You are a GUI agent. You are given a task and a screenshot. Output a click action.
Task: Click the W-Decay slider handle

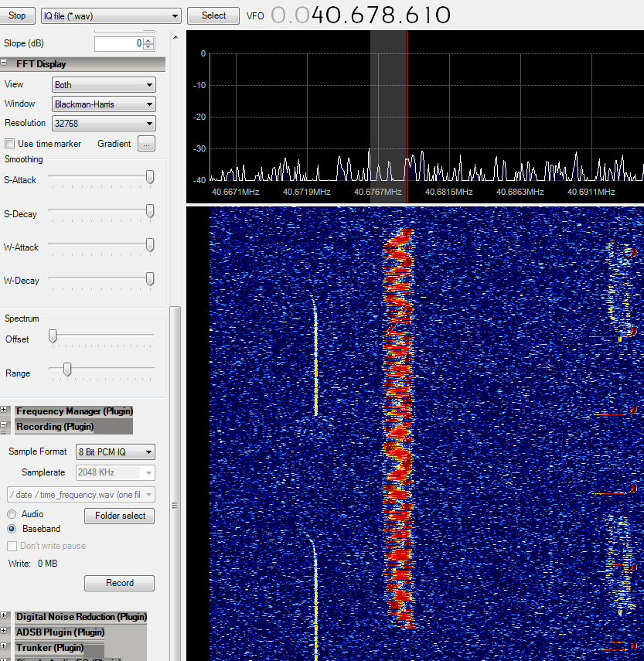pyautogui.click(x=150, y=278)
